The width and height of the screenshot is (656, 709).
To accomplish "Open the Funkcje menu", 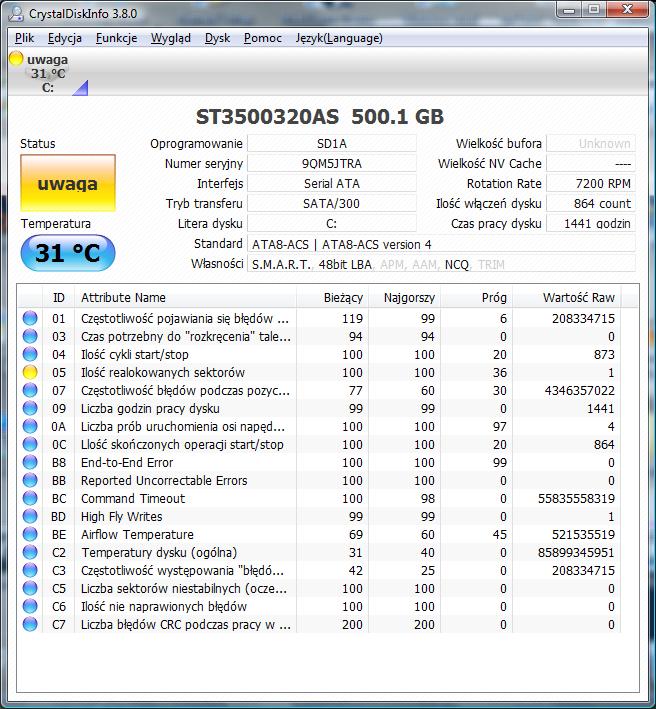I will (116, 38).
